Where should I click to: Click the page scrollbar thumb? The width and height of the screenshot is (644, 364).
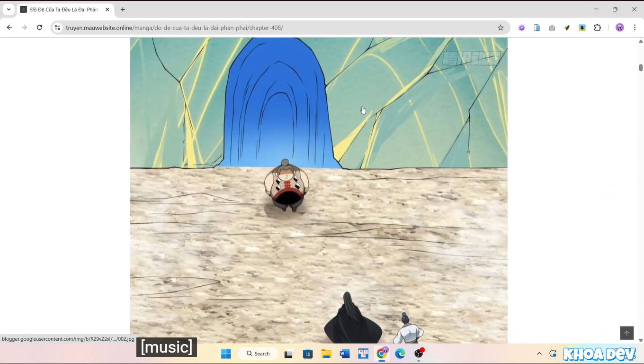point(641,67)
